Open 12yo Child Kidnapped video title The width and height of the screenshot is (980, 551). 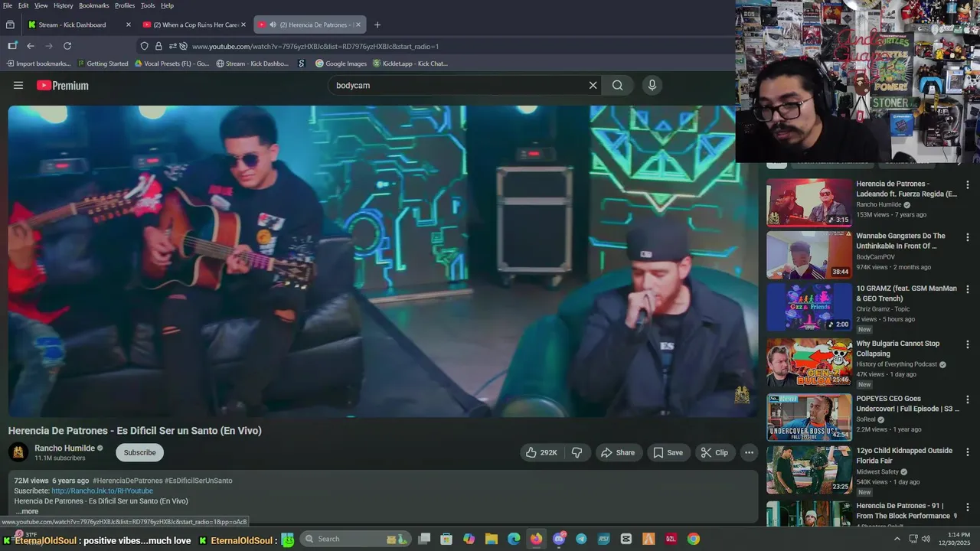904,455
